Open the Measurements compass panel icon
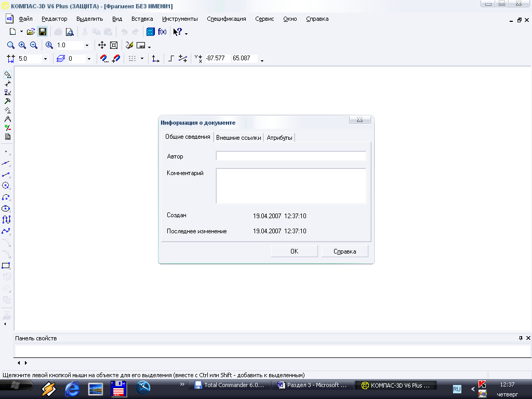The width and height of the screenshot is (532, 399). click(7, 119)
